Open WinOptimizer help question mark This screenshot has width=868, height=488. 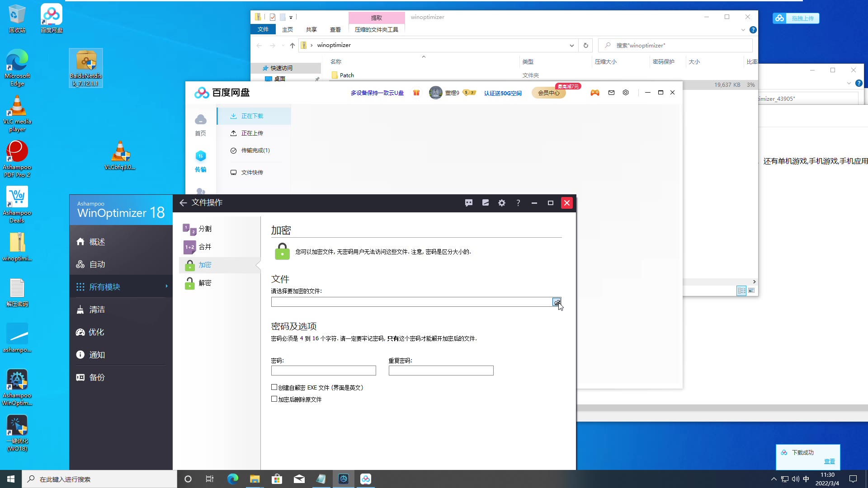pyautogui.click(x=518, y=203)
